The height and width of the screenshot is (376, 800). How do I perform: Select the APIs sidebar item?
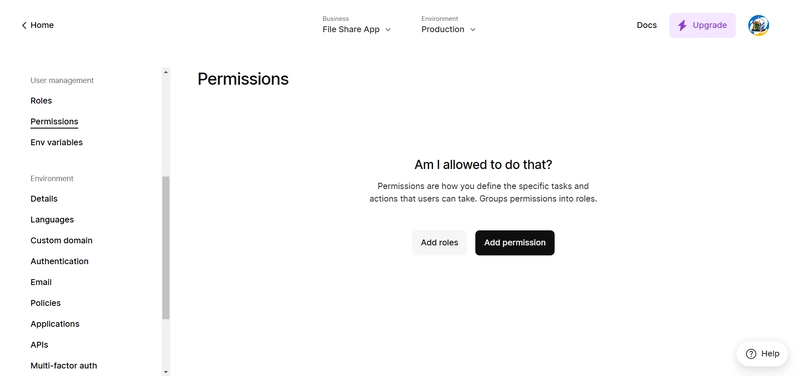click(x=39, y=345)
